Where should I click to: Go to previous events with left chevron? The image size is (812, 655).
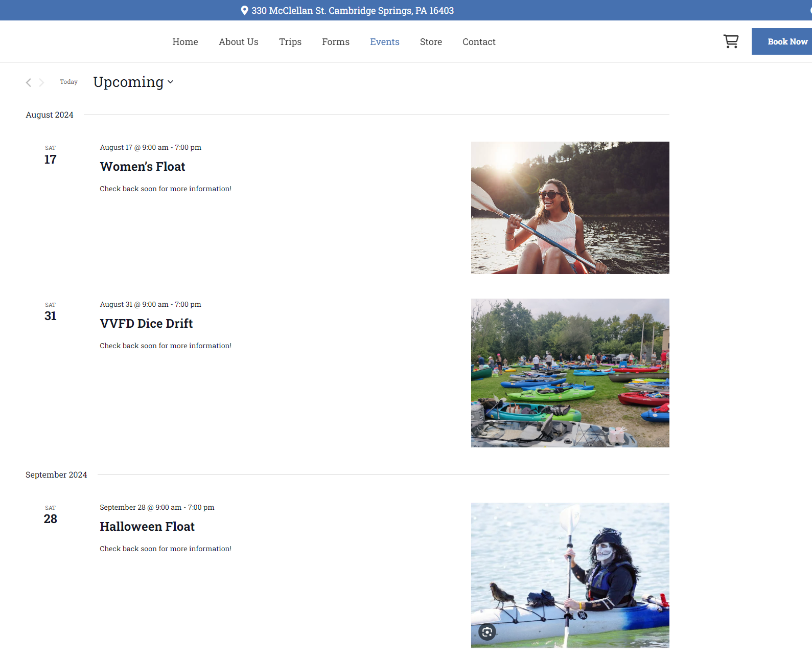29,82
